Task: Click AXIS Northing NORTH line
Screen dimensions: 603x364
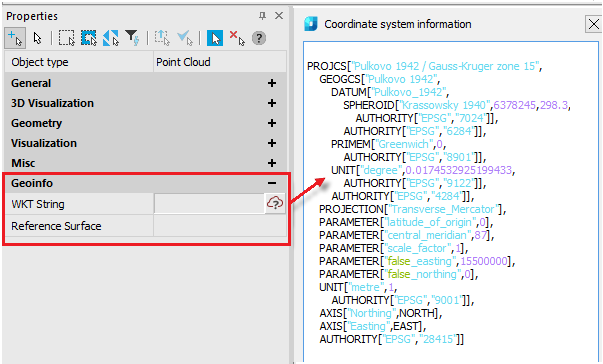Action: 381,313
